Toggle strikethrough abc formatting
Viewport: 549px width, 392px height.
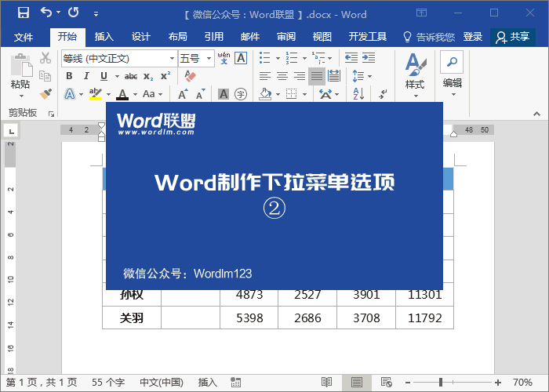131,76
